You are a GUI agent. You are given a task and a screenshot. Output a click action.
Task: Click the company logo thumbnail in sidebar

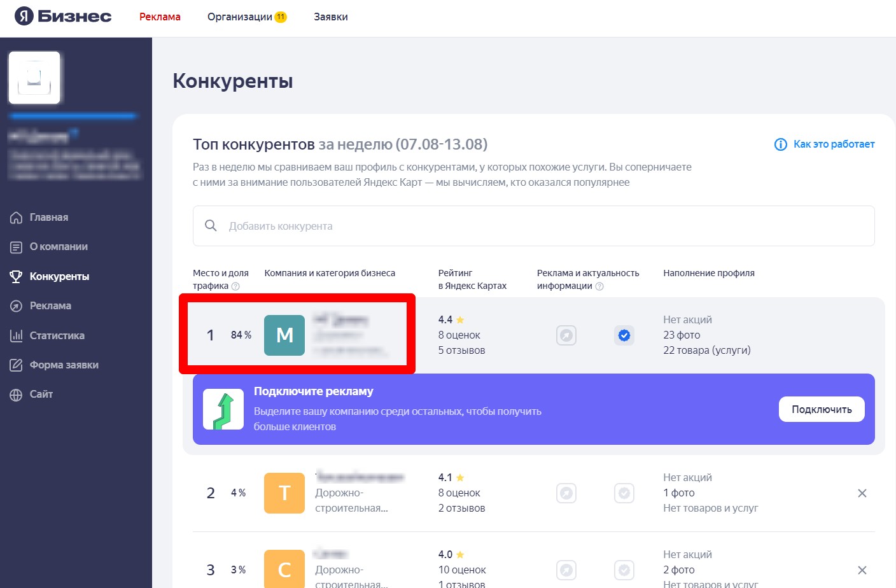click(34, 78)
